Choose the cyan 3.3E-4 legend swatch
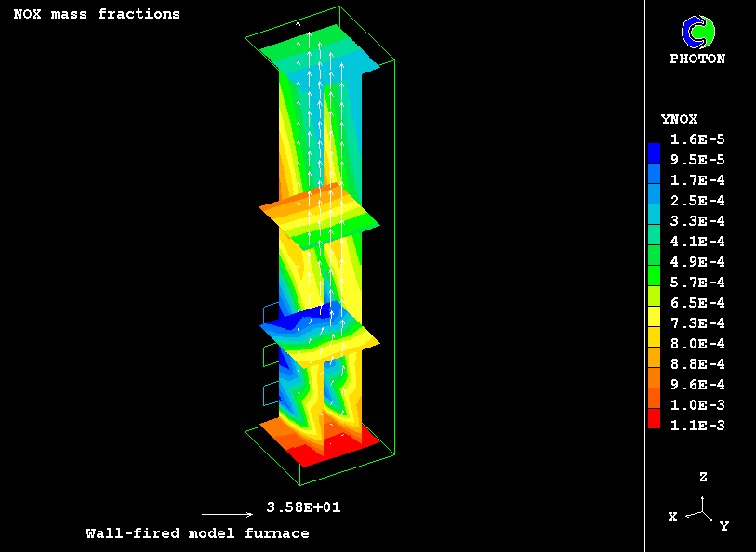This screenshot has height=552, width=756. [x=654, y=220]
